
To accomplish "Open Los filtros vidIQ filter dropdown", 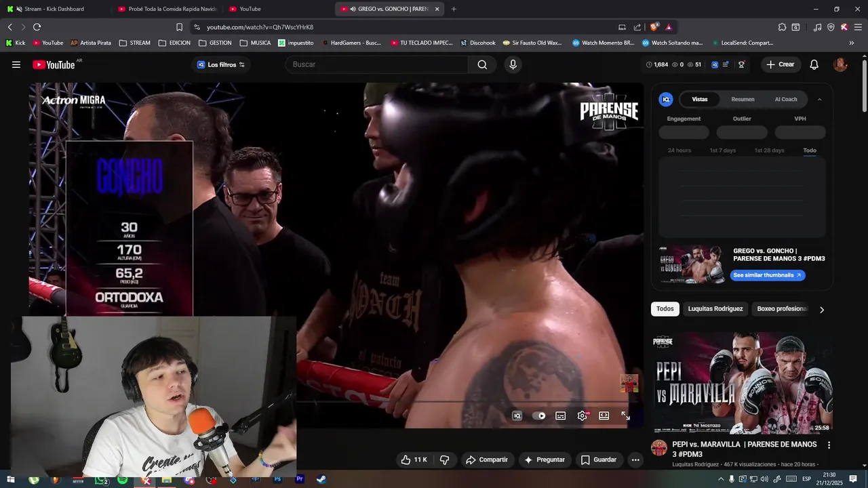I will tap(221, 64).
